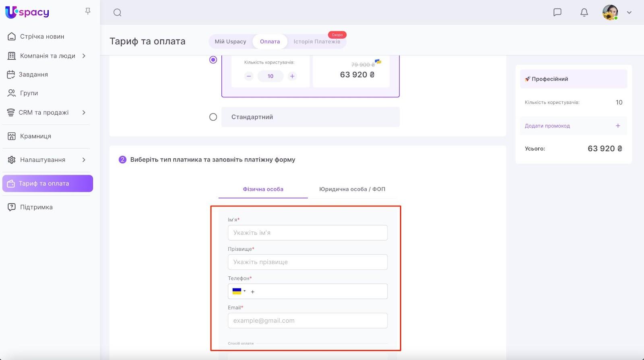644x360 pixels.
Task: Open the search magnifier icon
Action: 117,12
